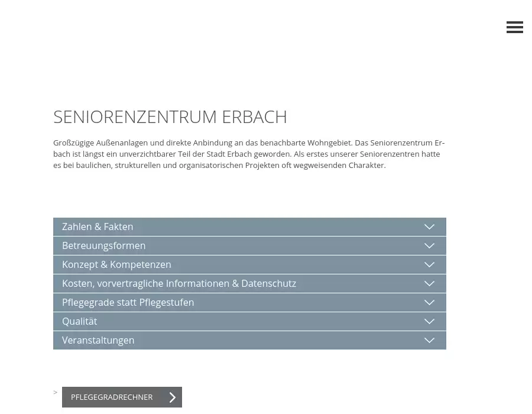This screenshot has height=414, width=532.
Task: Click the intro paragraph about Großzügige Außenanlagen
Action: [248, 154]
